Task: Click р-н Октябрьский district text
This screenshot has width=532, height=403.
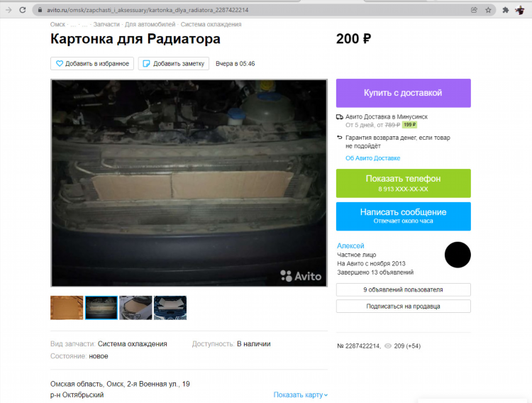Action: (77, 395)
